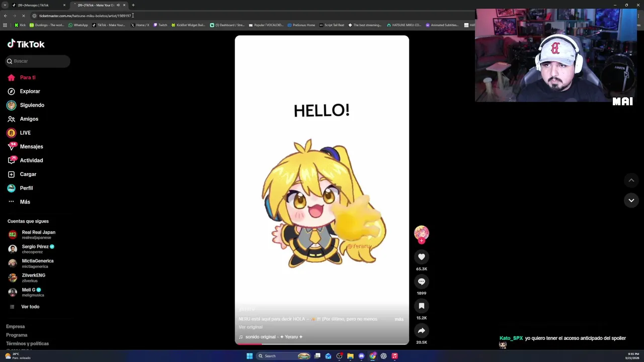Open Chrome from the taskbar
644x362 pixels.
point(372,356)
